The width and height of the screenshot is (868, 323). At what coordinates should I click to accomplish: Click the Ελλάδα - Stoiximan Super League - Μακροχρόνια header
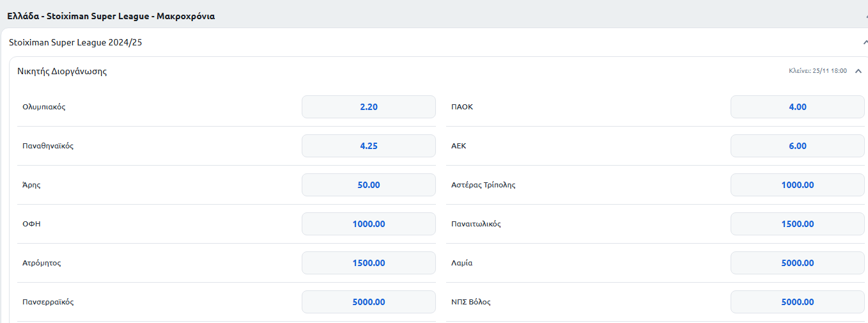(111, 16)
